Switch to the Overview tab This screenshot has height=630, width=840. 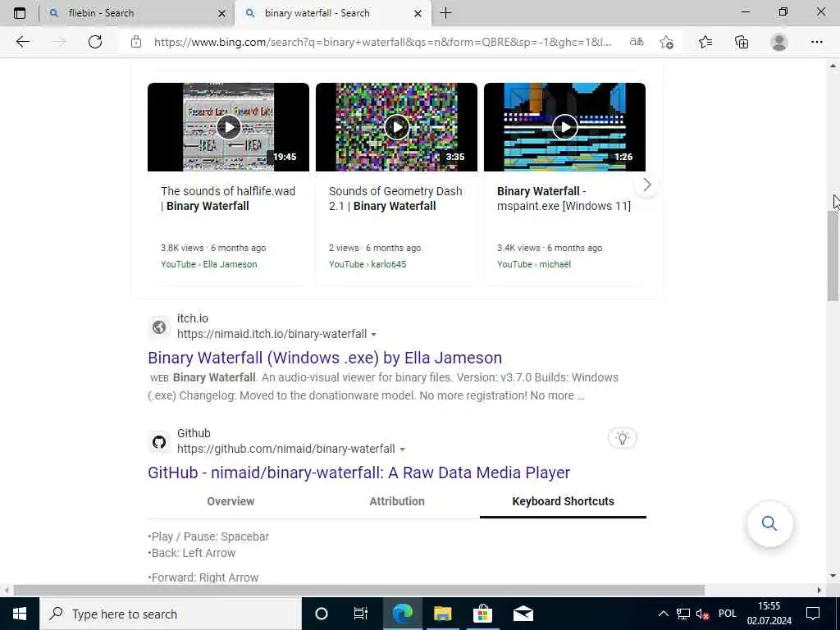point(231,501)
